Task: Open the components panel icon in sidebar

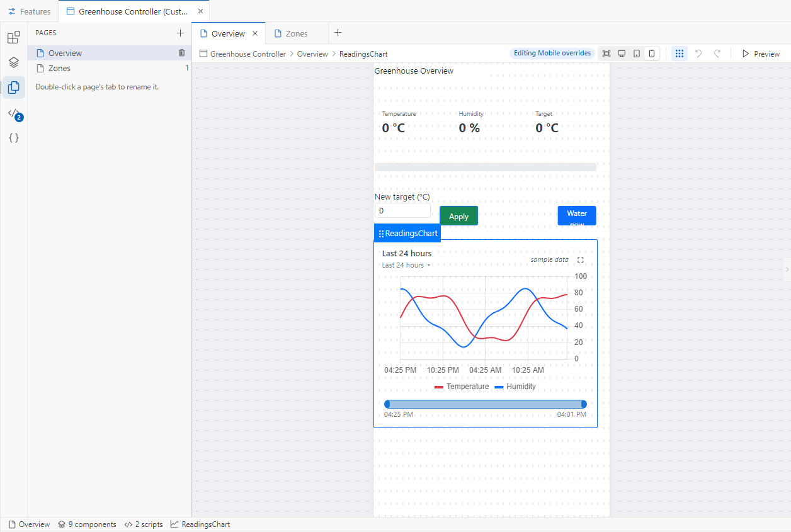Action: point(14,37)
